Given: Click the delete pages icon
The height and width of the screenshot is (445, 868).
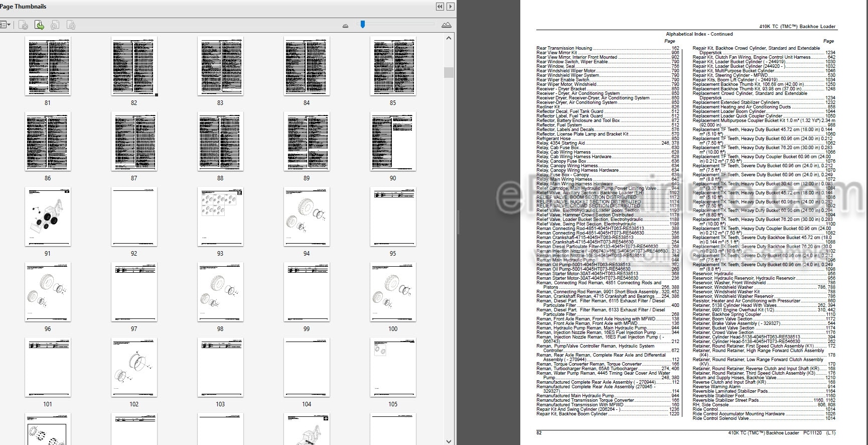Looking at the screenshot, I should point(23,25).
